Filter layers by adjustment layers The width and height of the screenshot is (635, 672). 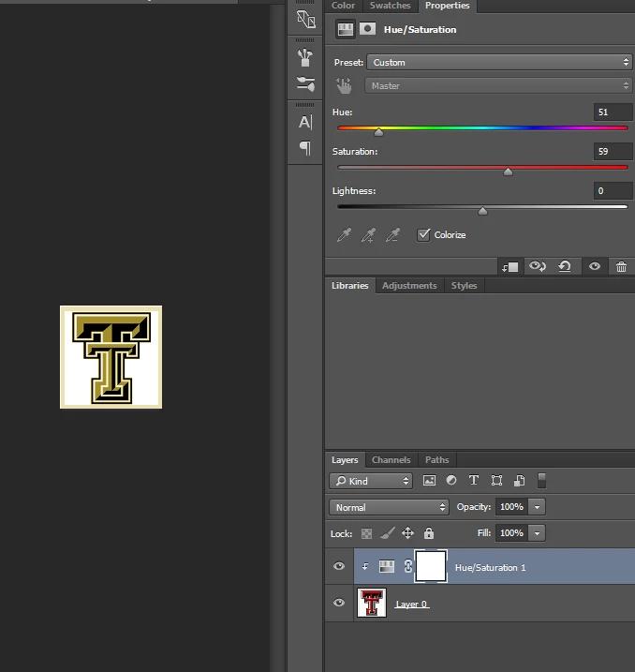pyautogui.click(x=451, y=481)
